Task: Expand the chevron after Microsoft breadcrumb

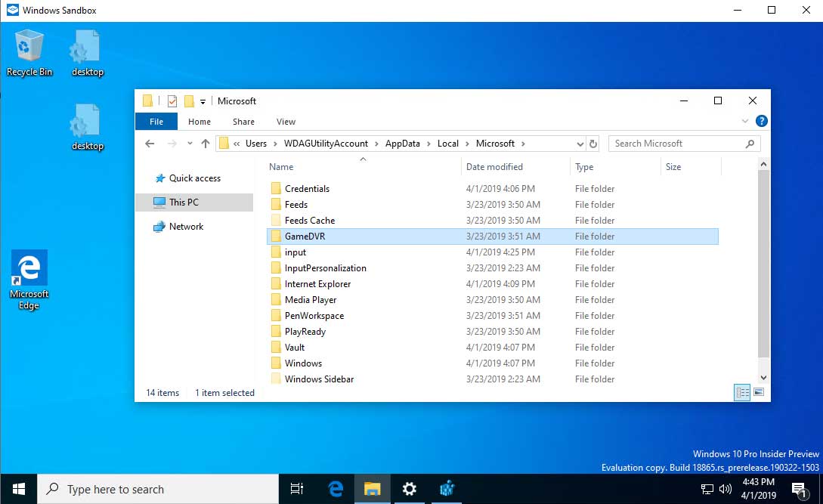Action: (x=523, y=144)
